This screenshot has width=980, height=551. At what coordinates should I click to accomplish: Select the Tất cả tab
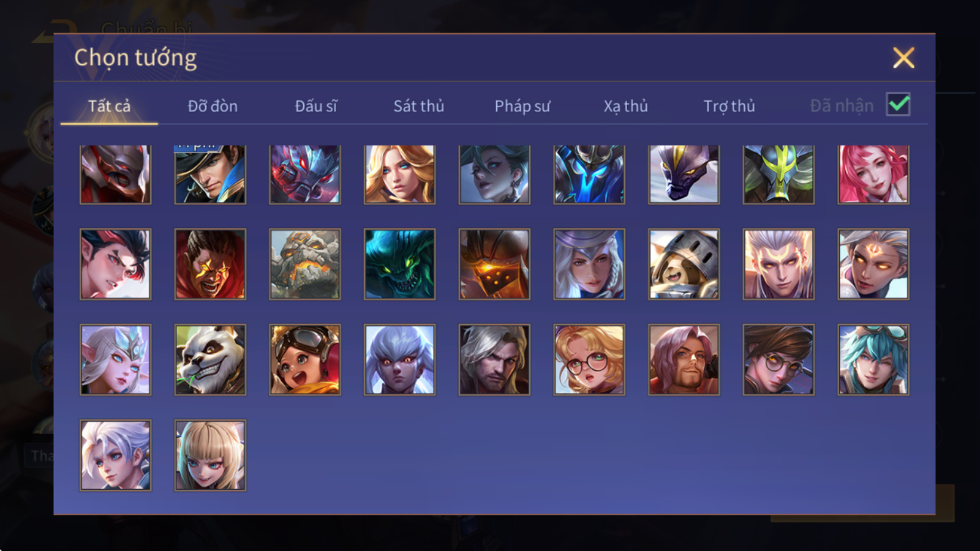click(x=109, y=106)
